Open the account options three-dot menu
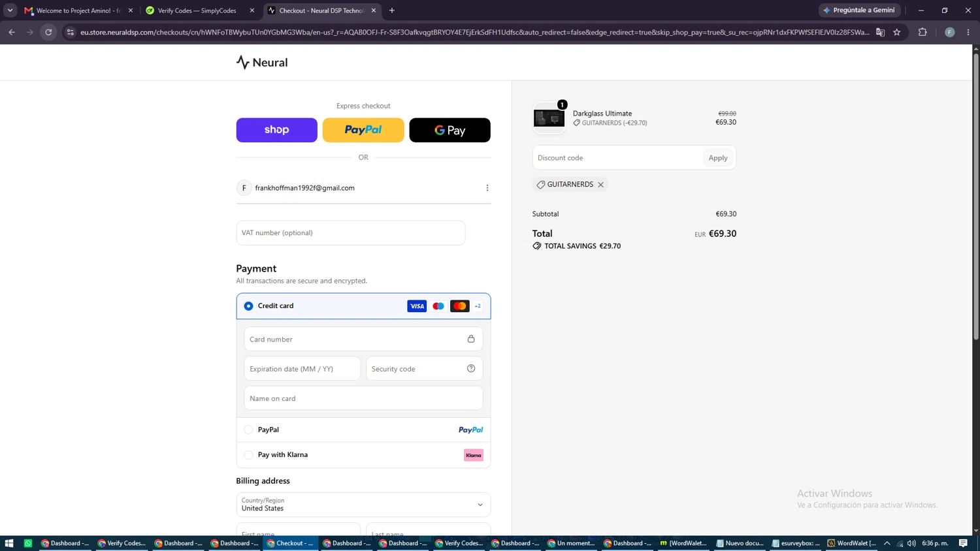 point(487,188)
